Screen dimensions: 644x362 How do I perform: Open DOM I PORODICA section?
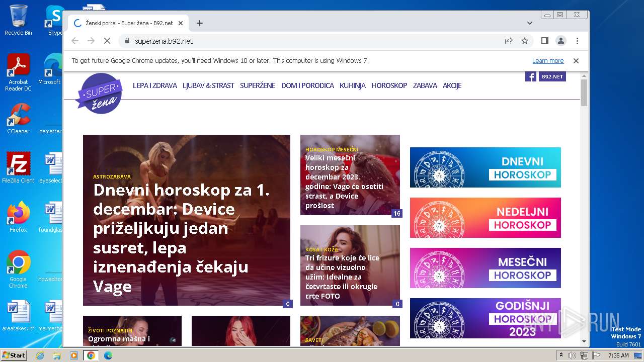click(x=307, y=85)
